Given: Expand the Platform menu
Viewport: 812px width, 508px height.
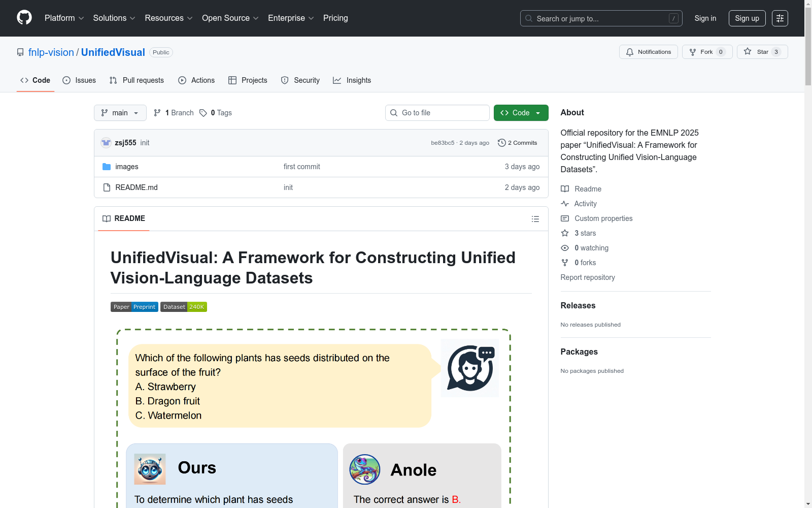Looking at the screenshot, I should click(64, 18).
